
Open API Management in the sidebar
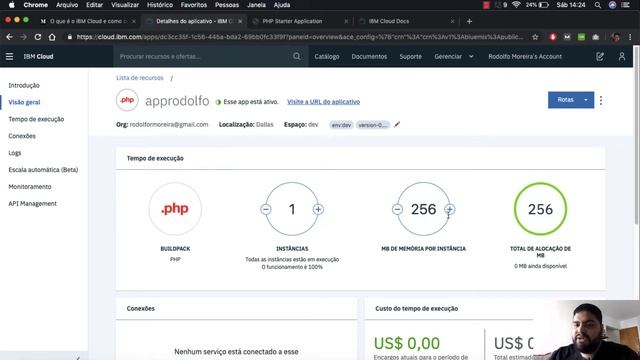(x=32, y=204)
